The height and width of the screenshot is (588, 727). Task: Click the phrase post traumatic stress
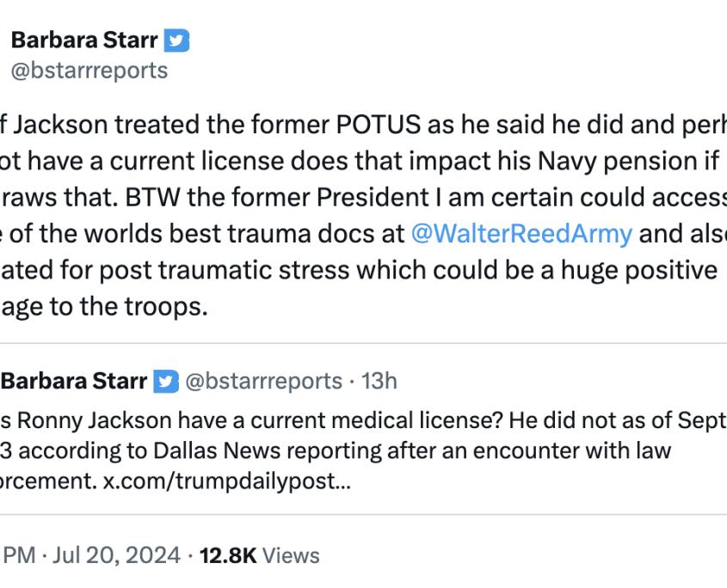[225, 270]
